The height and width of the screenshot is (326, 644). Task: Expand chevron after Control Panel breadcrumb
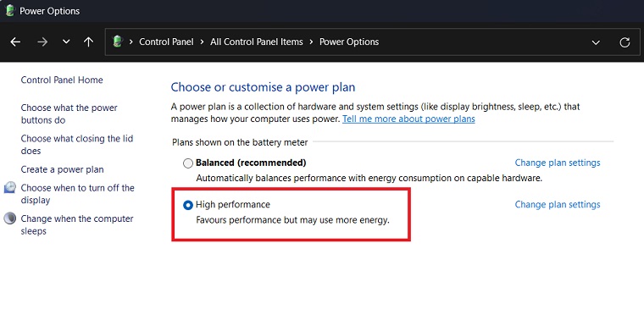pos(202,41)
